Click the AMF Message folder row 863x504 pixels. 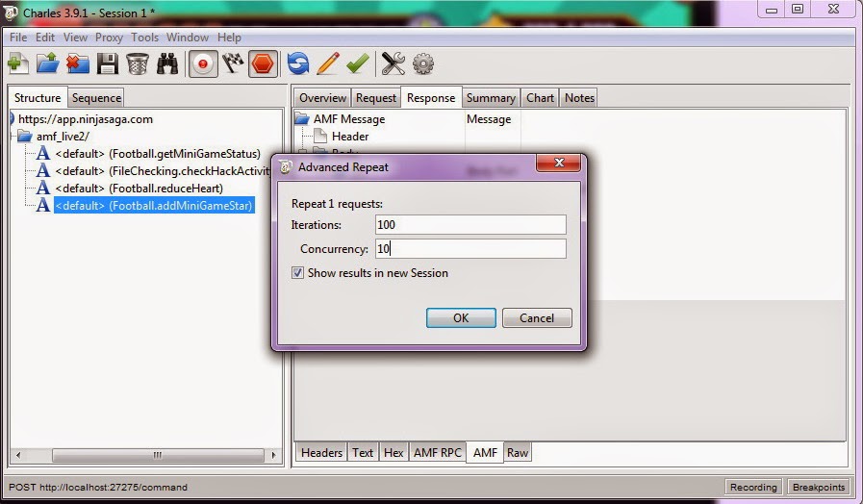pos(349,119)
